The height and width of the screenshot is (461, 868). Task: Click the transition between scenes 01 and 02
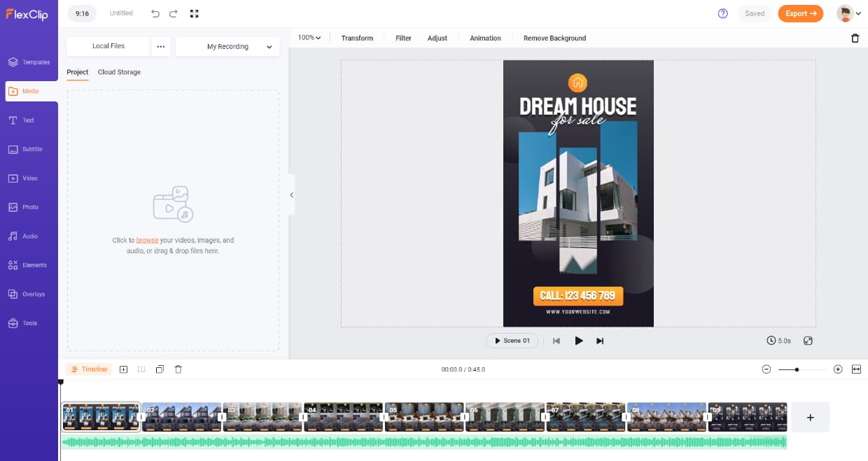click(x=141, y=417)
